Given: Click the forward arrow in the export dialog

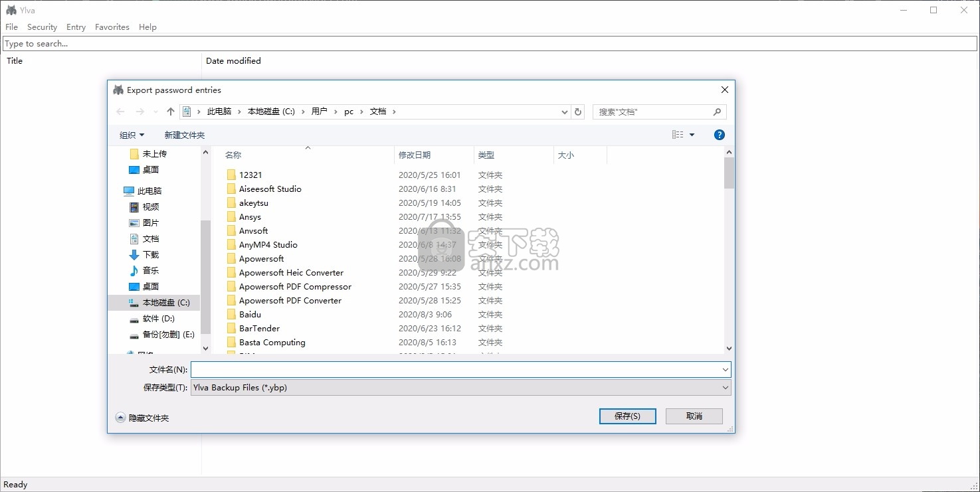Looking at the screenshot, I should tap(140, 112).
